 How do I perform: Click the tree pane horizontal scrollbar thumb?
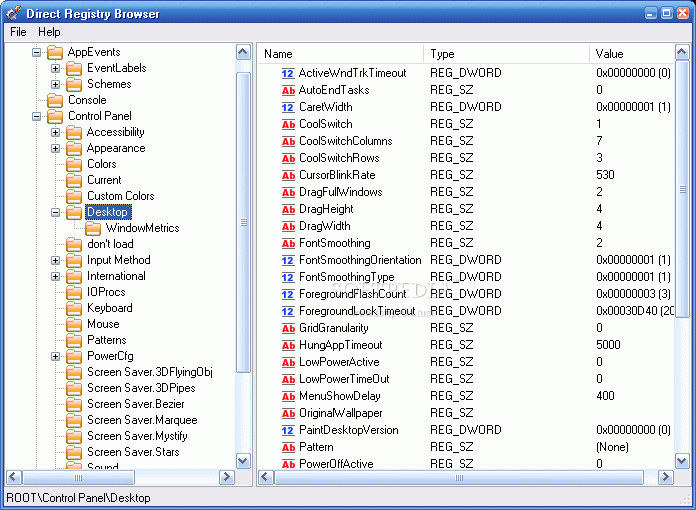pyautogui.click(x=78, y=478)
